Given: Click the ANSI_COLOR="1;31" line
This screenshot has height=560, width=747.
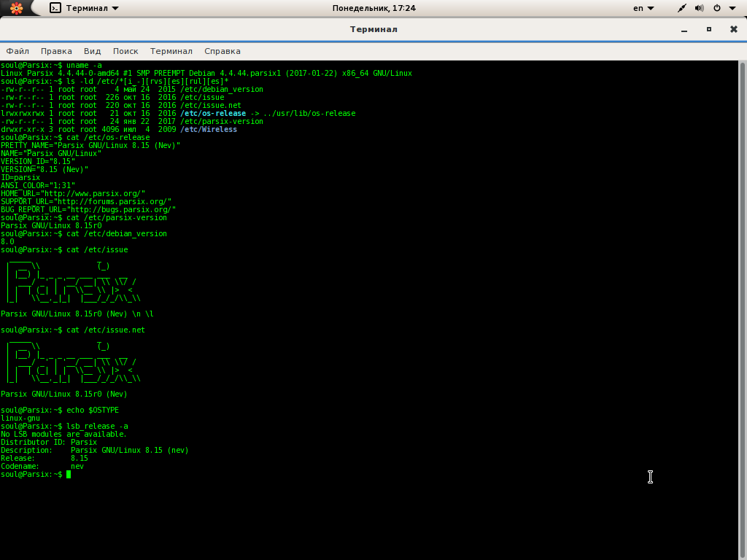Looking at the screenshot, I should pos(38,186).
